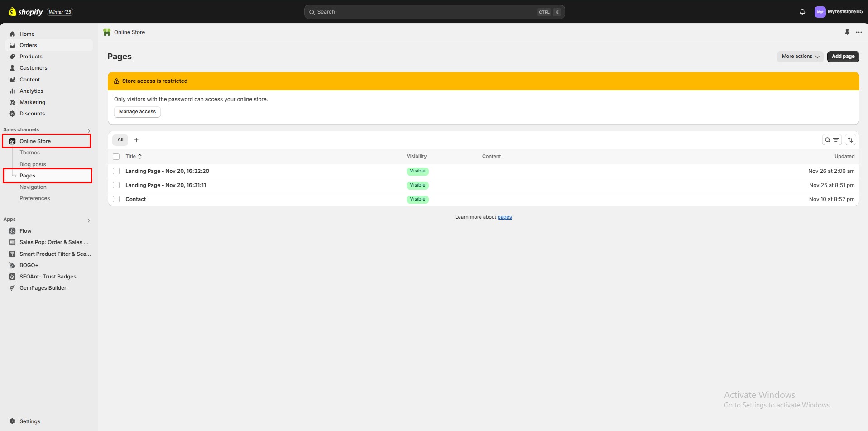Viewport: 868px width, 431px height.
Task: Tick the Landing Page Nov 20, 16:32:20 checkbox
Action: 116,171
